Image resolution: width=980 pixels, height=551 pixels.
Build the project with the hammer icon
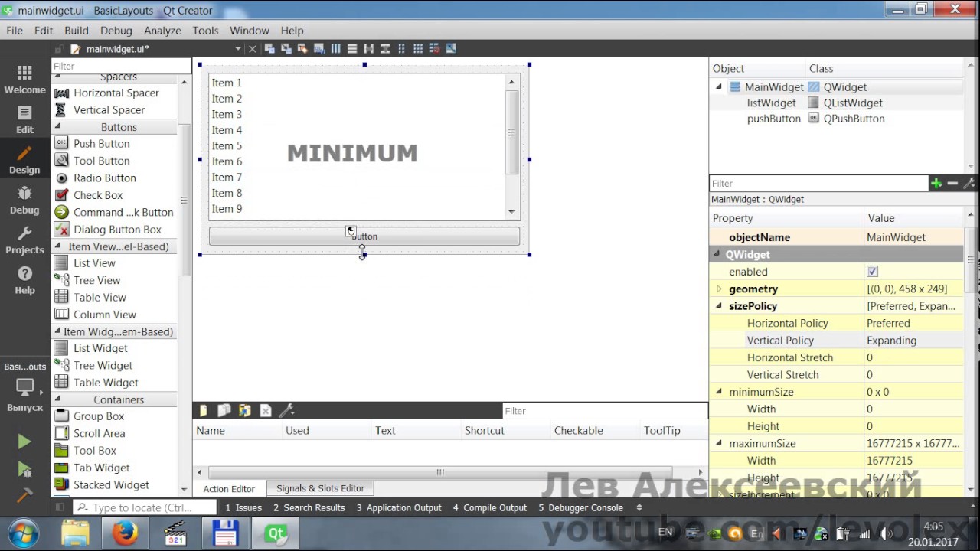tap(24, 495)
